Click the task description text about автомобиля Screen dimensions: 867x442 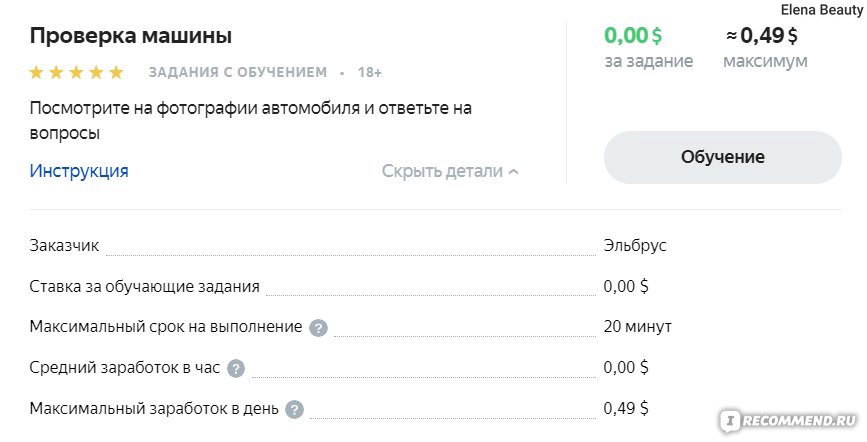click(x=250, y=120)
